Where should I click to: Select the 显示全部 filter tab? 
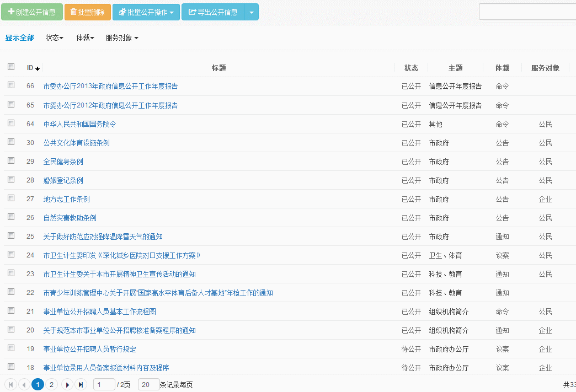(19, 38)
